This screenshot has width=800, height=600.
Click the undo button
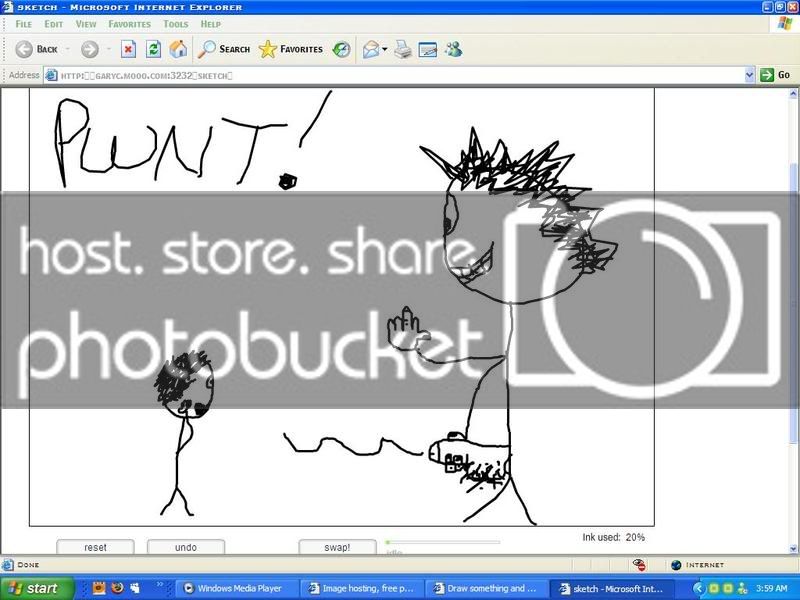(x=186, y=547)
